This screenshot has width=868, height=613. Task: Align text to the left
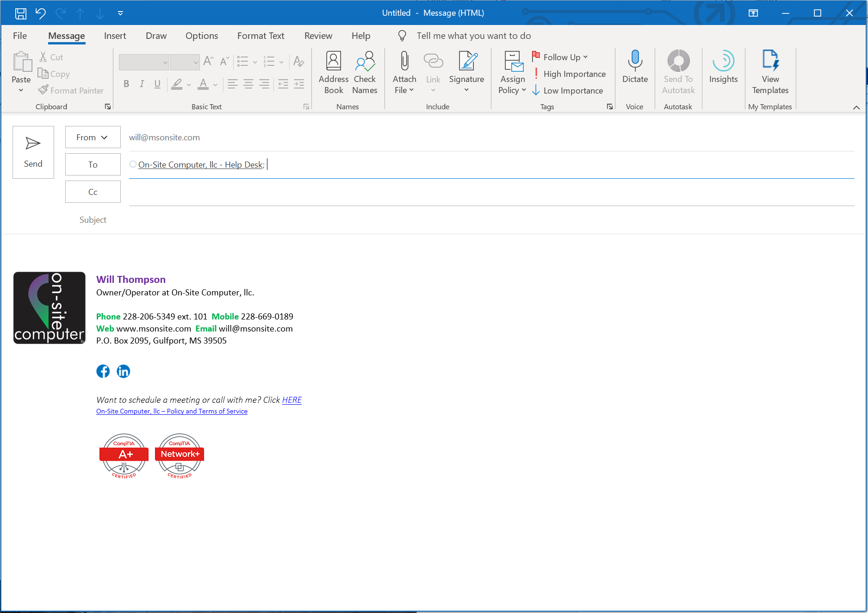(233, 84)
